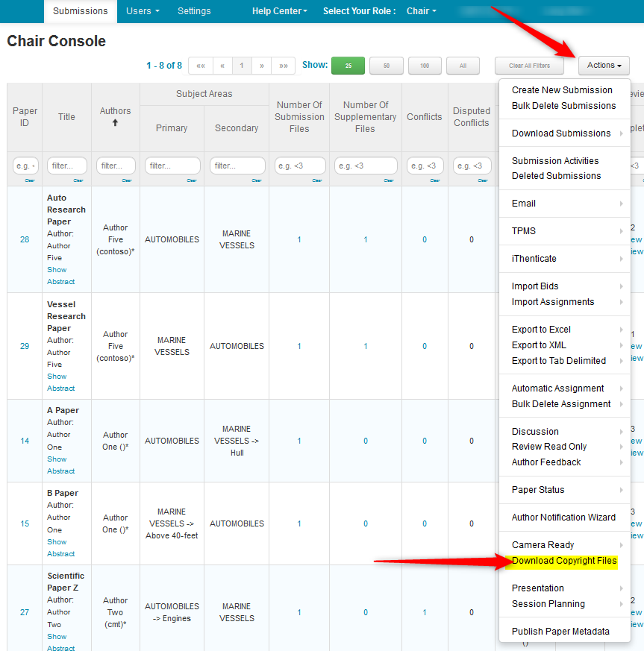The height and width of the screenshot is (651, 644).
Task: Switch to the Submissions tab
Action: pos(80,11)
